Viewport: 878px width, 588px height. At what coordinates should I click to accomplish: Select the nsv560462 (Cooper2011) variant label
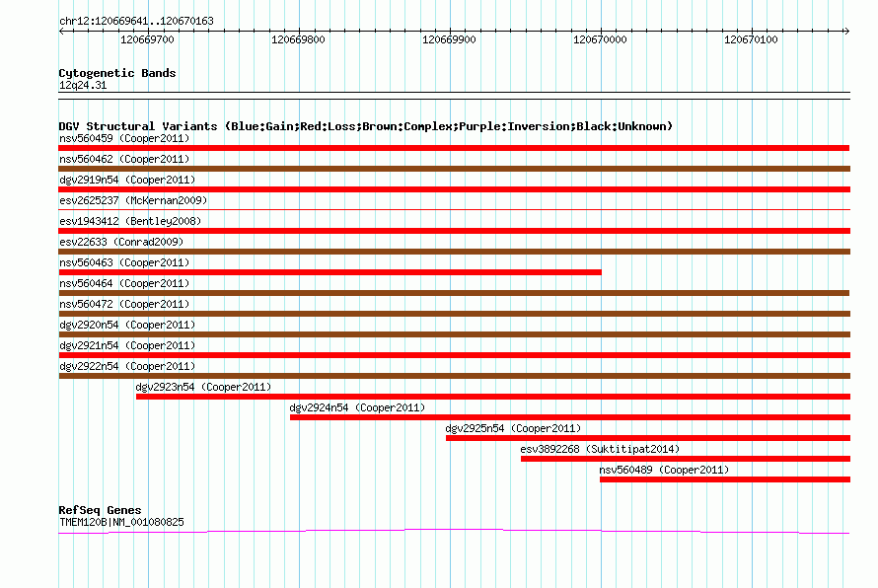tap(124, 159)
